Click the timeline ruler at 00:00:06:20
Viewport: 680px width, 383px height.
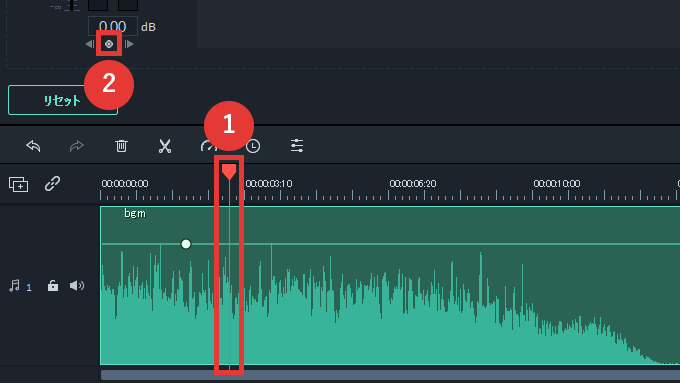(413, 183)
